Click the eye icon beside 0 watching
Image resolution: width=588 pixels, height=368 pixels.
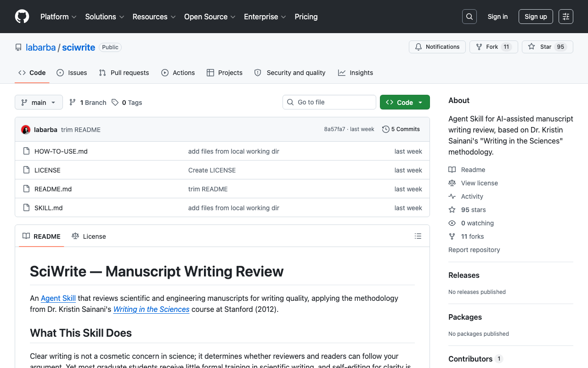coord(452,223)
